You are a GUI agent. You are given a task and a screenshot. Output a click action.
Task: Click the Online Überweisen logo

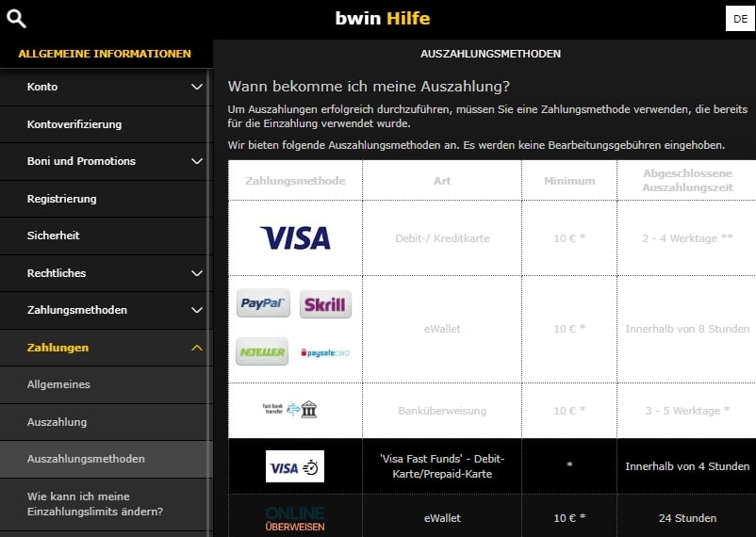pyautogui.click(x=295, y=519)
